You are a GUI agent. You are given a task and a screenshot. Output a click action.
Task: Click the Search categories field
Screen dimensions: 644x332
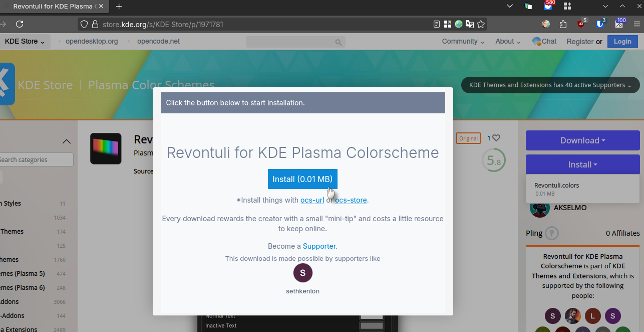click(36, 160)
